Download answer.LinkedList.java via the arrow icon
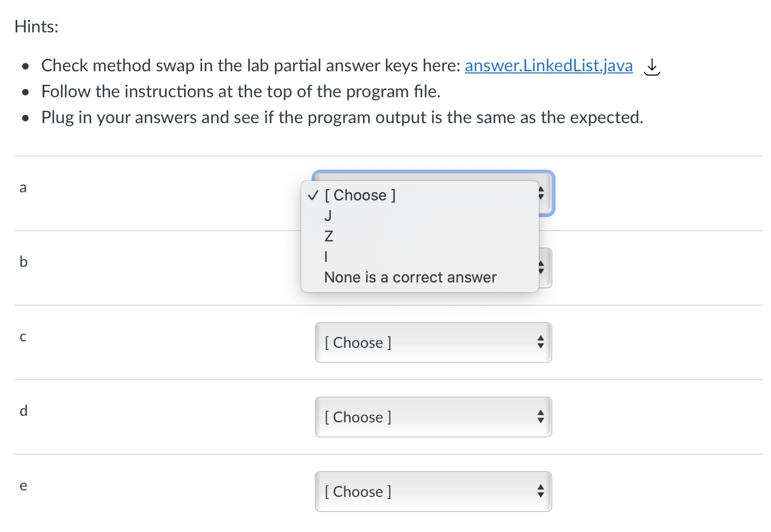The width and height of the screenshot is (771, 532). [652, 67]
